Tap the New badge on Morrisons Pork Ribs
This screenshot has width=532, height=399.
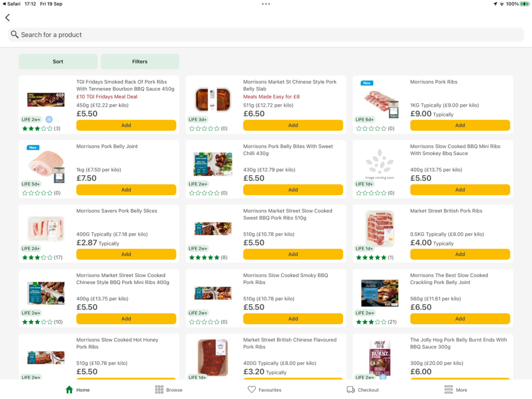tap(367, 83)
